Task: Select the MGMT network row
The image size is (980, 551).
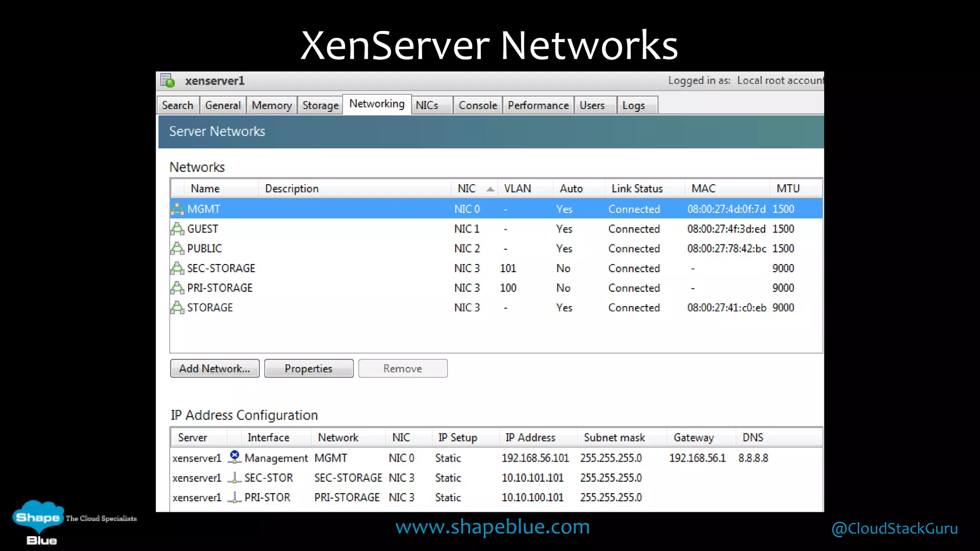Action: coord(496,209)
